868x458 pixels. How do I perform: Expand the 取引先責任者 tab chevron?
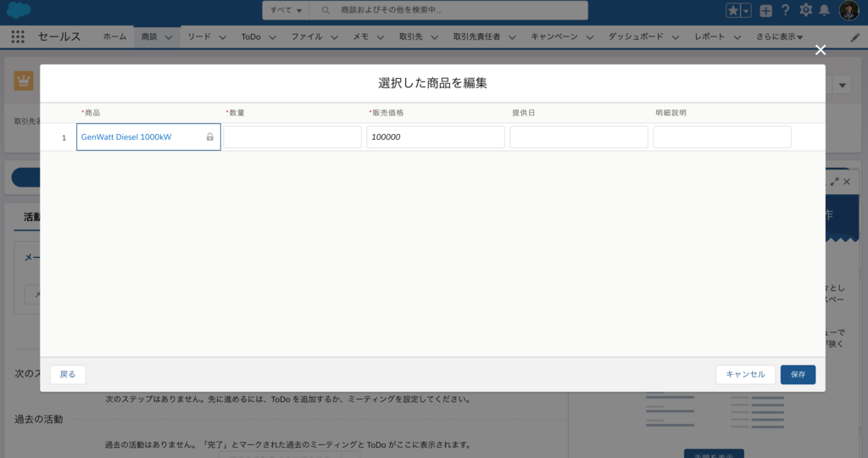(x=512, y=37)
